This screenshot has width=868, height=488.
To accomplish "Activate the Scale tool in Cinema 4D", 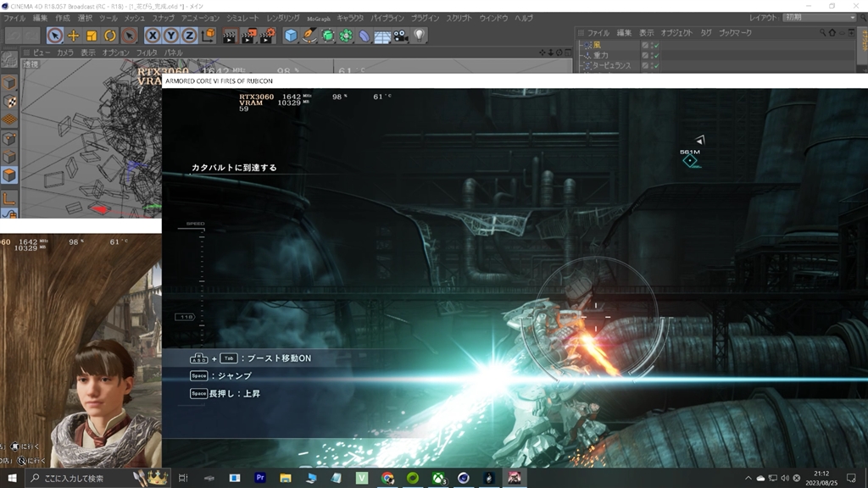I will [x=92, y=36].
